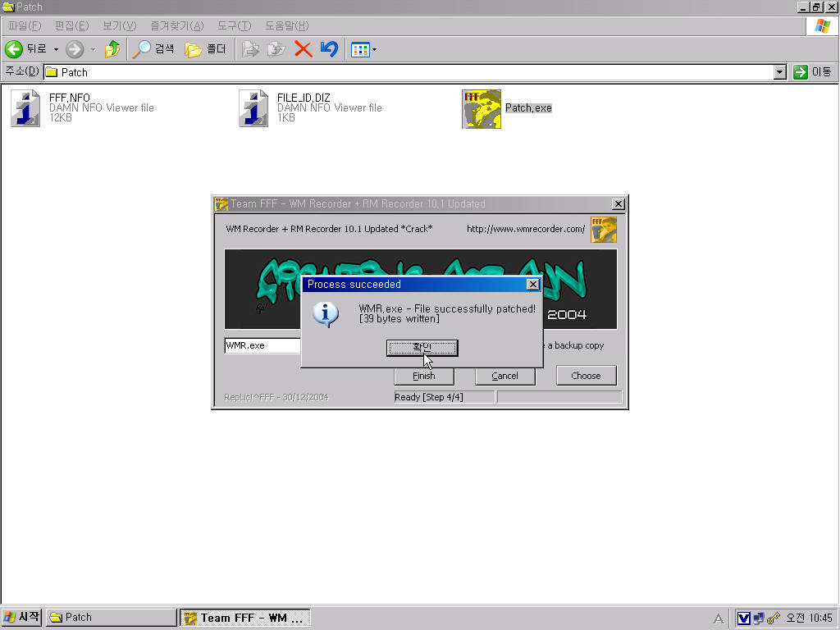
Task: Click the FFF logo icon beside URL
Action: (x=604, y=230)
